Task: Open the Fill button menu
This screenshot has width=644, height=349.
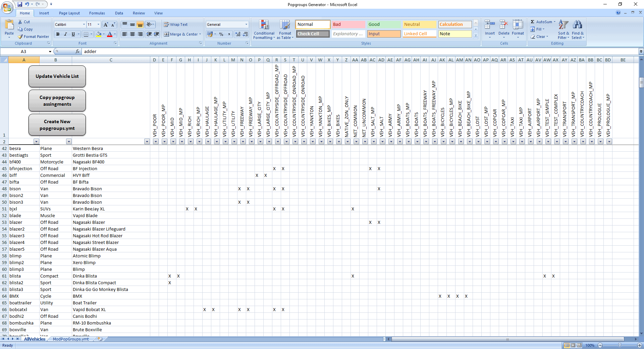Action: (537, 29)
